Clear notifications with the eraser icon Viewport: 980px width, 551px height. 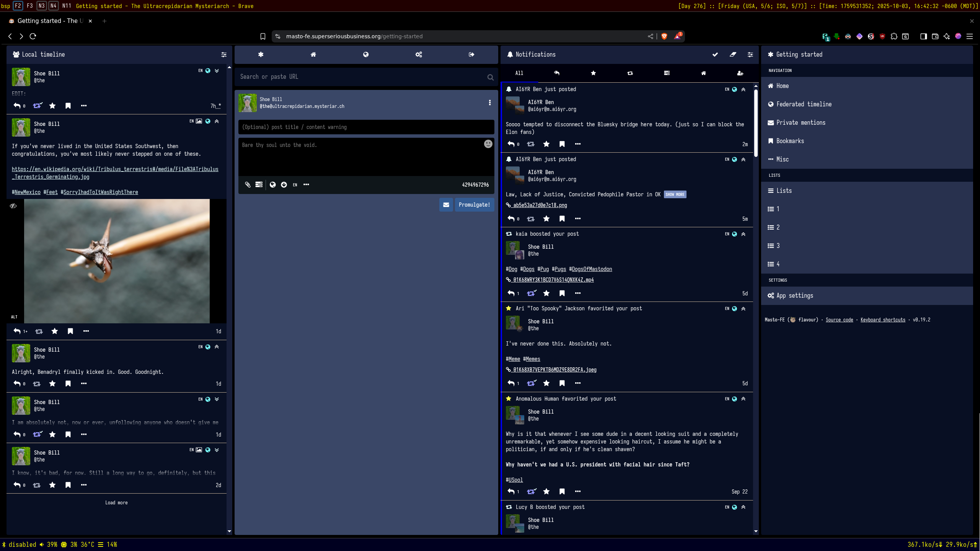(733, 55)
